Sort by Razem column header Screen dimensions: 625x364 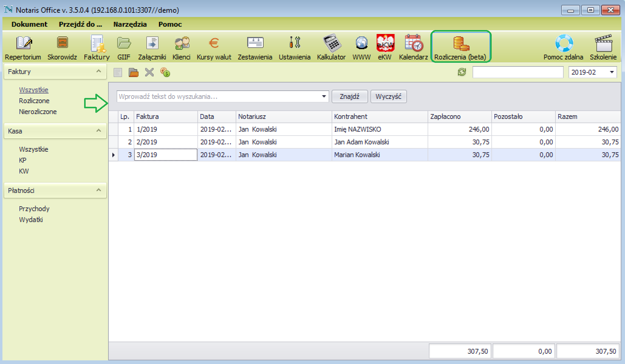coord(588,116)
